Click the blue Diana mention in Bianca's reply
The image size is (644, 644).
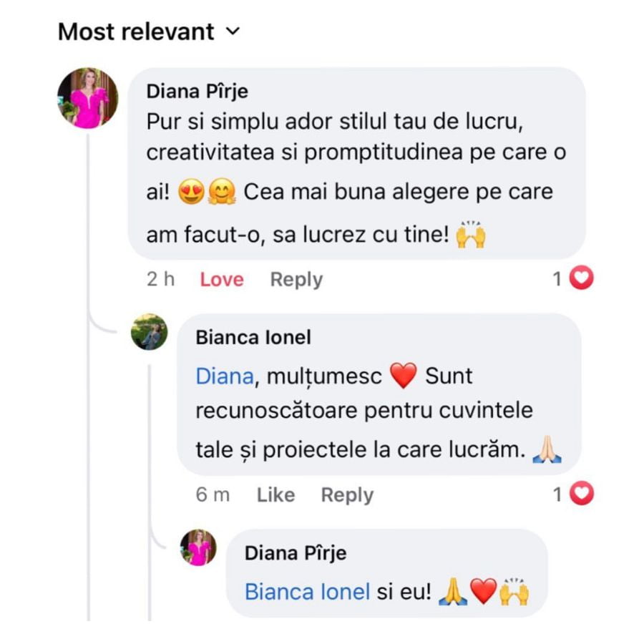pyautogui.click(x=224, y=376)
